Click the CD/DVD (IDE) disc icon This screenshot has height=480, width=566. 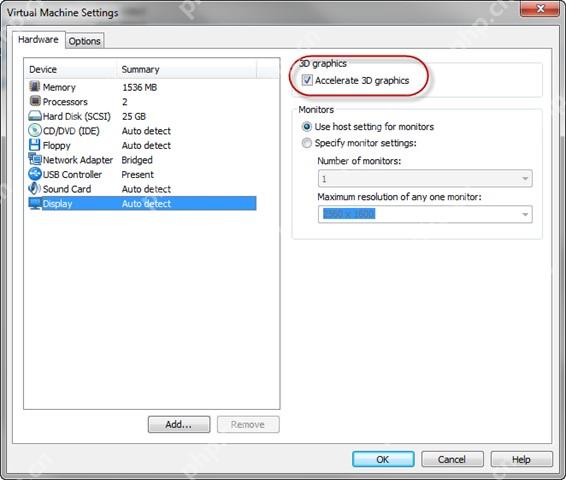pyautogui.click(x=35, y=130)
